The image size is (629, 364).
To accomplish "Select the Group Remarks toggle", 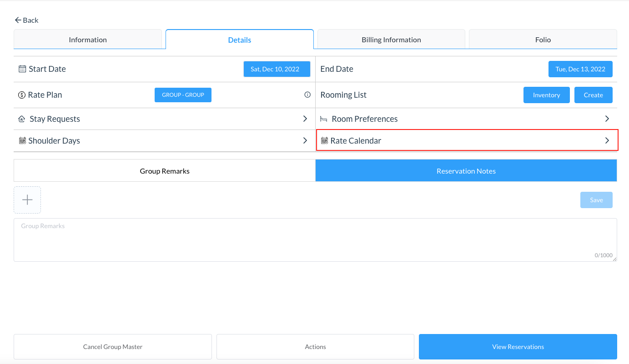I will click(165, 171).
